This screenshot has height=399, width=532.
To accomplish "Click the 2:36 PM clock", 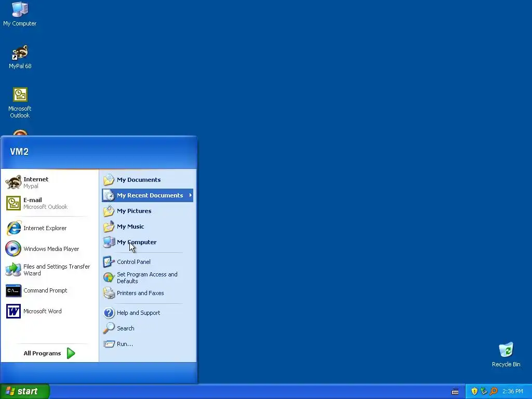I will [513, 391].
